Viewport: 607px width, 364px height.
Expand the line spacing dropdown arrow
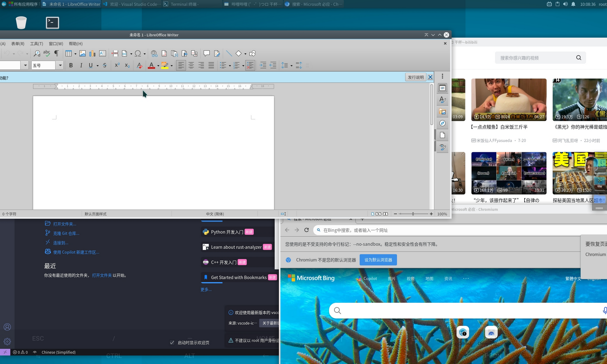[x=291, y=66]
